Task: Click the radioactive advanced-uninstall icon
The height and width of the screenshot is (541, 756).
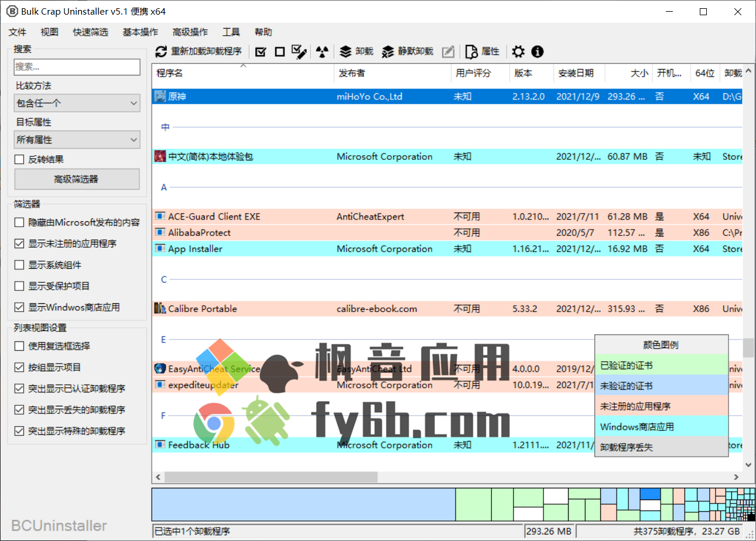Action: 321,52
